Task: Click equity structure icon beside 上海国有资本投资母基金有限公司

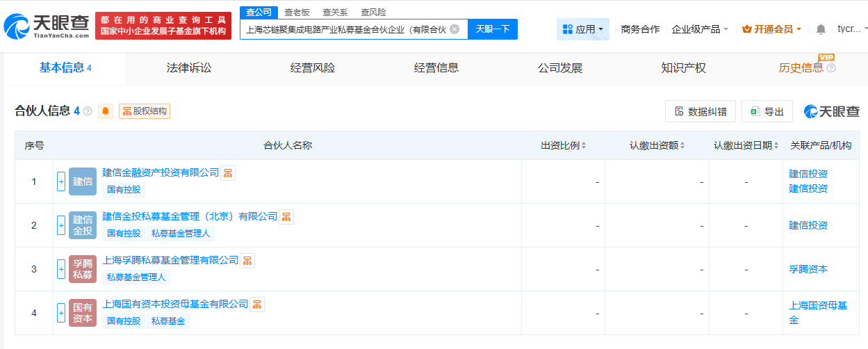Action: pyautogui.click(x=257, y=305)
